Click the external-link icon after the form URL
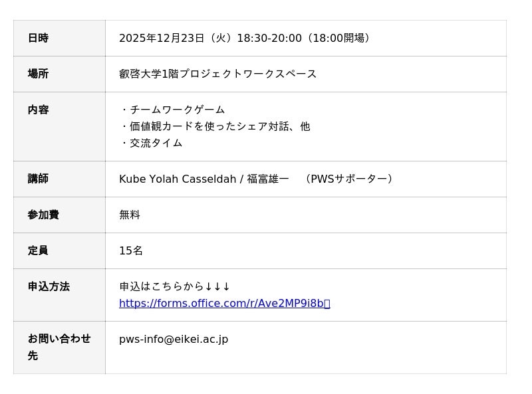Viewport: 532px width, 394px height. [x=327, y=304]
